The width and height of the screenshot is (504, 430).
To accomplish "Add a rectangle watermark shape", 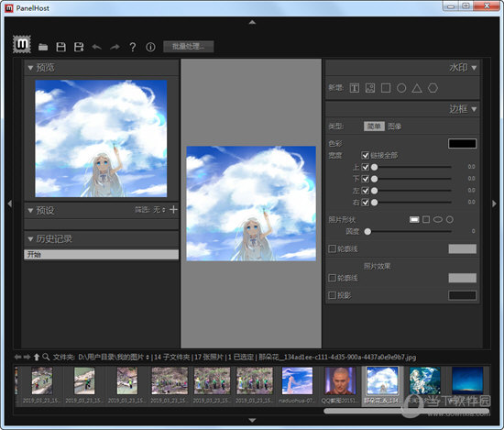I will (x=386, y=88).
